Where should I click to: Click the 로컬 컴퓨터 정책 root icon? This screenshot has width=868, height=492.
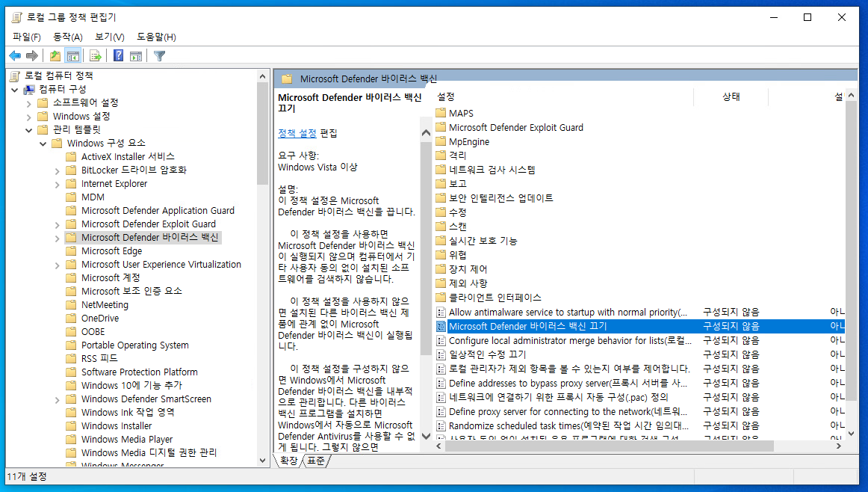(16, 76)
